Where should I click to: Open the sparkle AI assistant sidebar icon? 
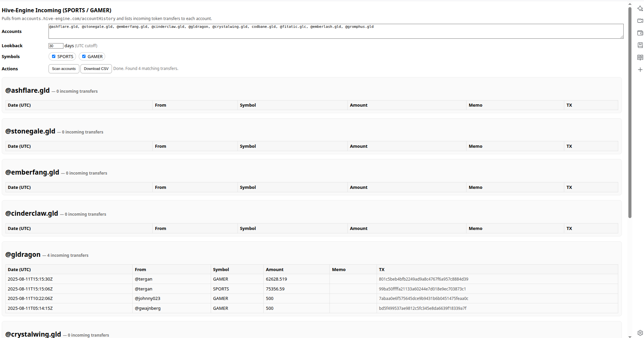pyautogui.click(x=640, y=8)
